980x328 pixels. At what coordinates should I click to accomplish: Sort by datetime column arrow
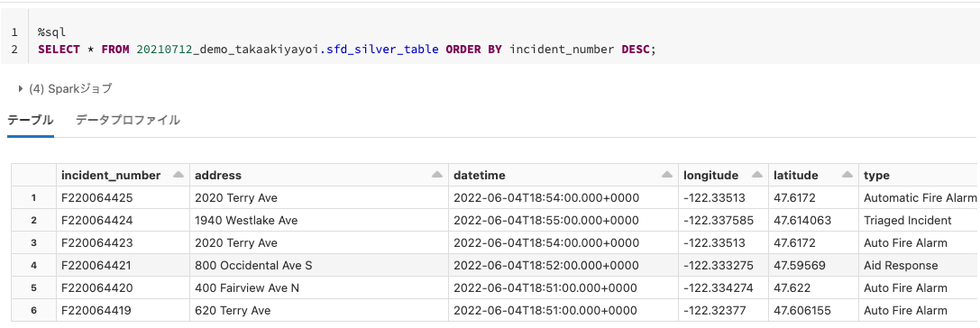(x=667, y=175)
